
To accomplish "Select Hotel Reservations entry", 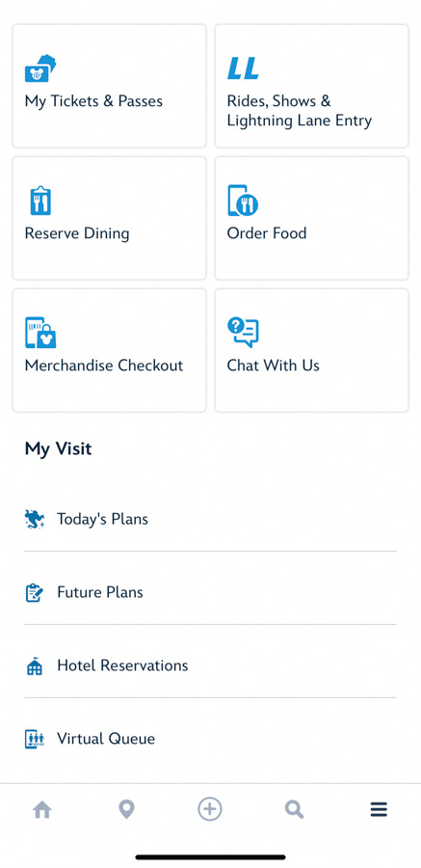I will (x=210, y=665).
